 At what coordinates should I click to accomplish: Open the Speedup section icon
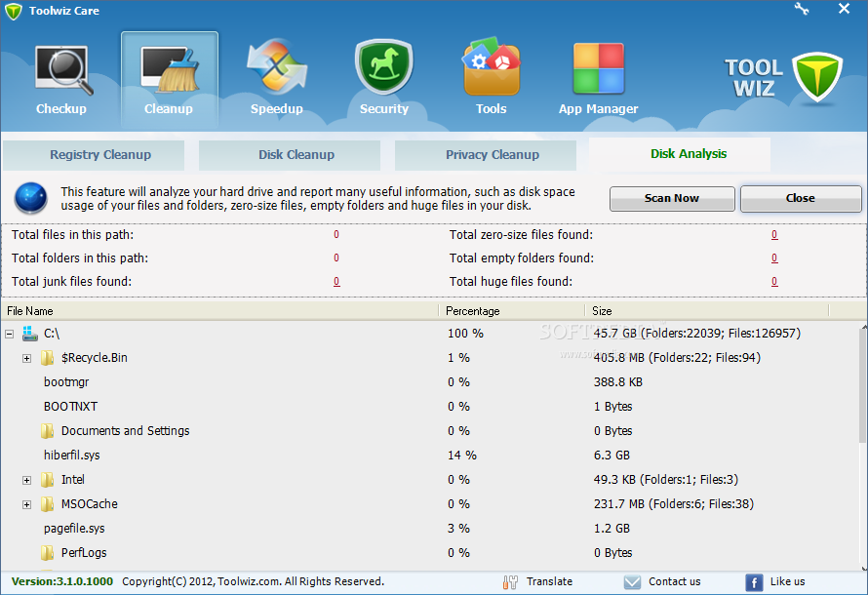coord(276,66)
